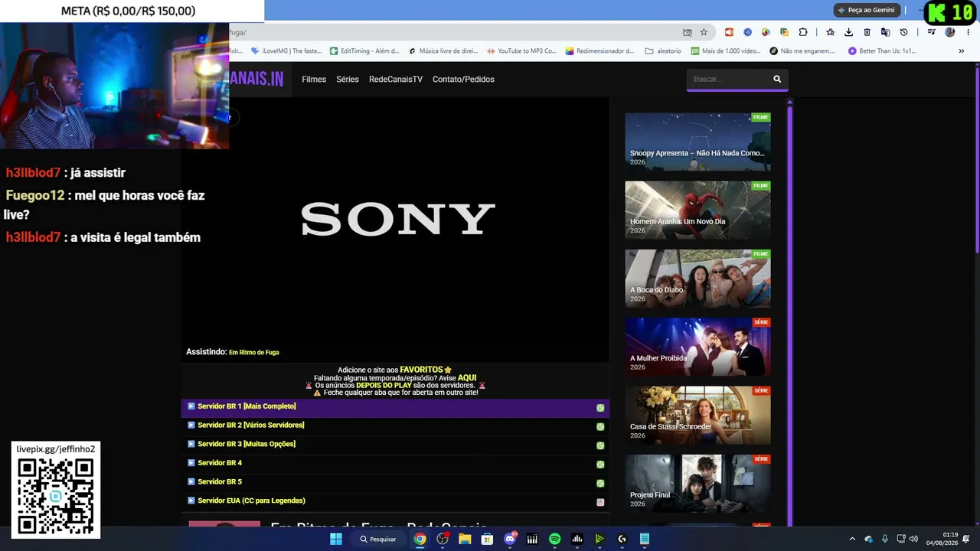This screenshot has height=551, width=980.
Task: Show hidden system tray icons
Action: coord(852,539)
